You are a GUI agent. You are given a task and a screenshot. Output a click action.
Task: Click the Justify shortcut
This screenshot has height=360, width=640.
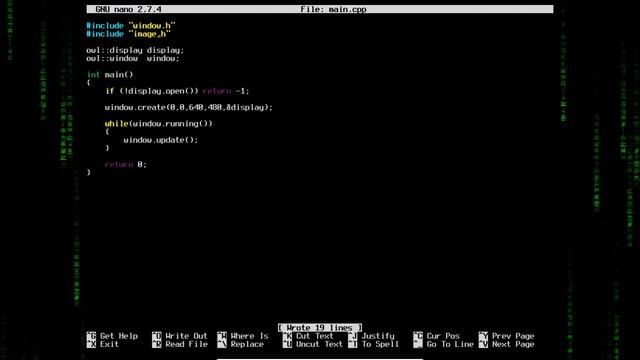(x=371, y=336)
